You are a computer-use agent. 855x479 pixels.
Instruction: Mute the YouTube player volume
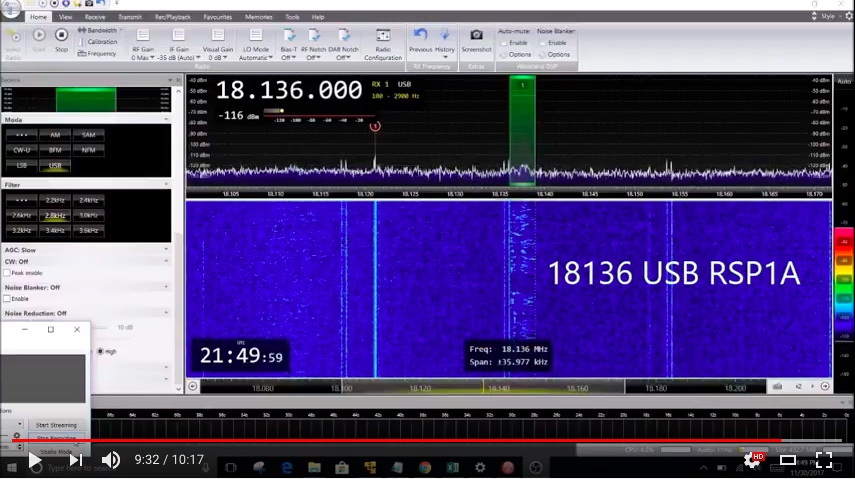tap(111, 460)
